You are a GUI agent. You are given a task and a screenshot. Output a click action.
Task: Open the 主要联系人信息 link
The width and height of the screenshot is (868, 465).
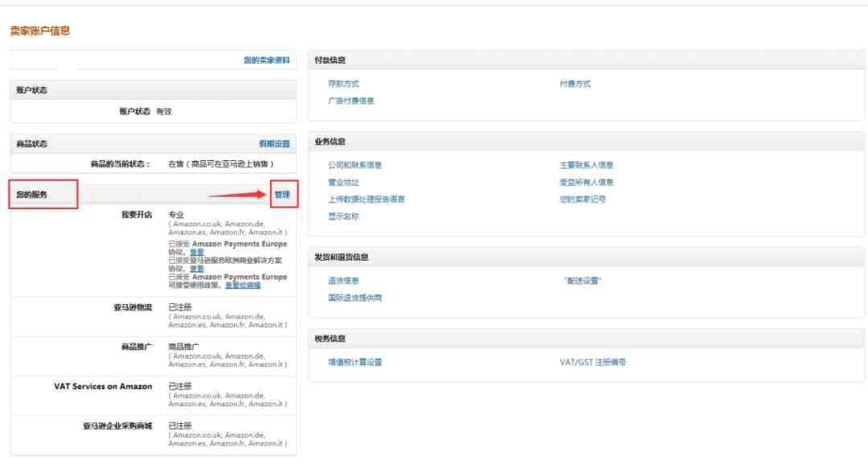tap(586, 165)
